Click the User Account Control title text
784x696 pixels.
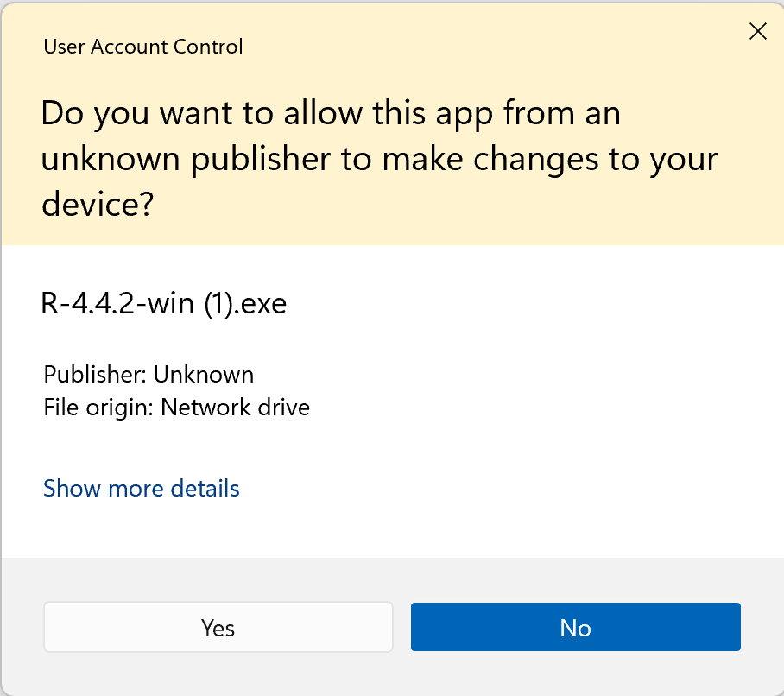143,46
